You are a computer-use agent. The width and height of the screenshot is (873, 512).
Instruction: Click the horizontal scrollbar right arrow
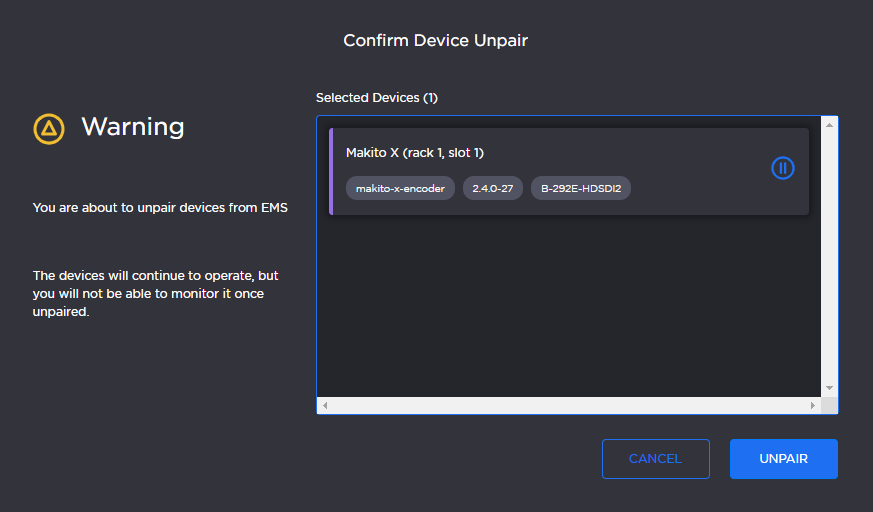coord(812,406)
